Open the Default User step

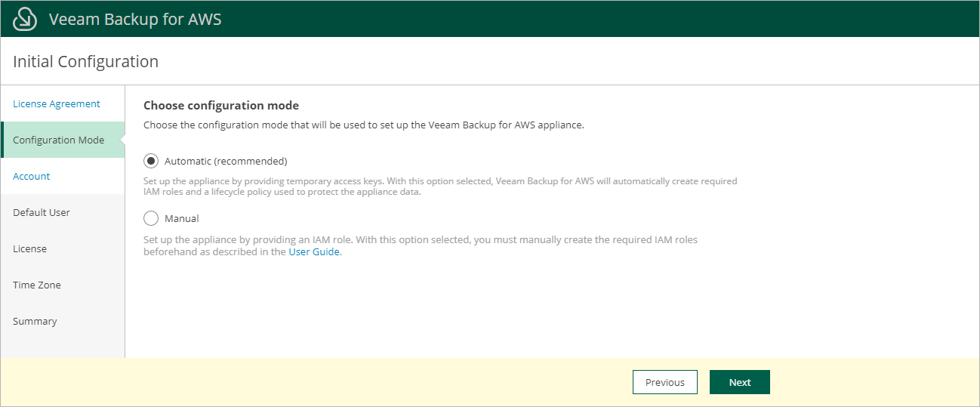pos(42,212)
